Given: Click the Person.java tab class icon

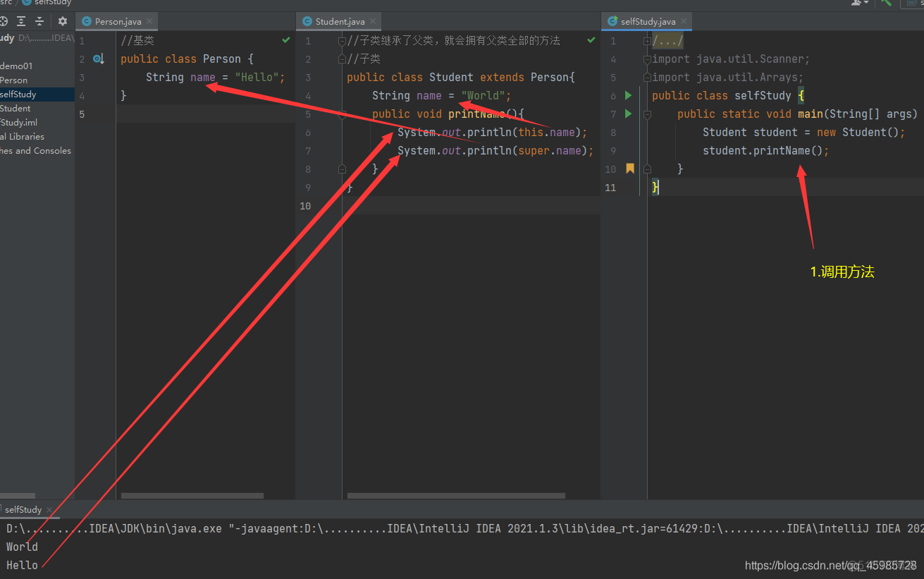Looking at the screenshot, I should click(x=87, y=21).
